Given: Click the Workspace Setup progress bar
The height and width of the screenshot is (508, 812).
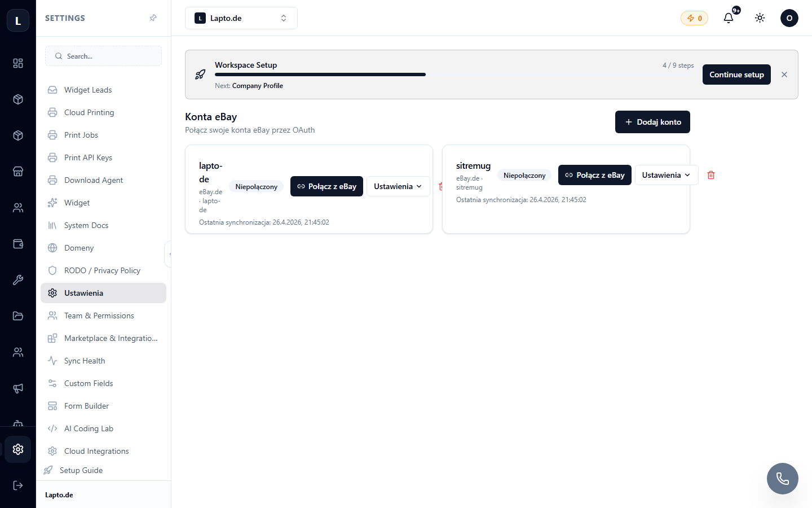Looking at the screenshot, I should [x=454, y=75].
